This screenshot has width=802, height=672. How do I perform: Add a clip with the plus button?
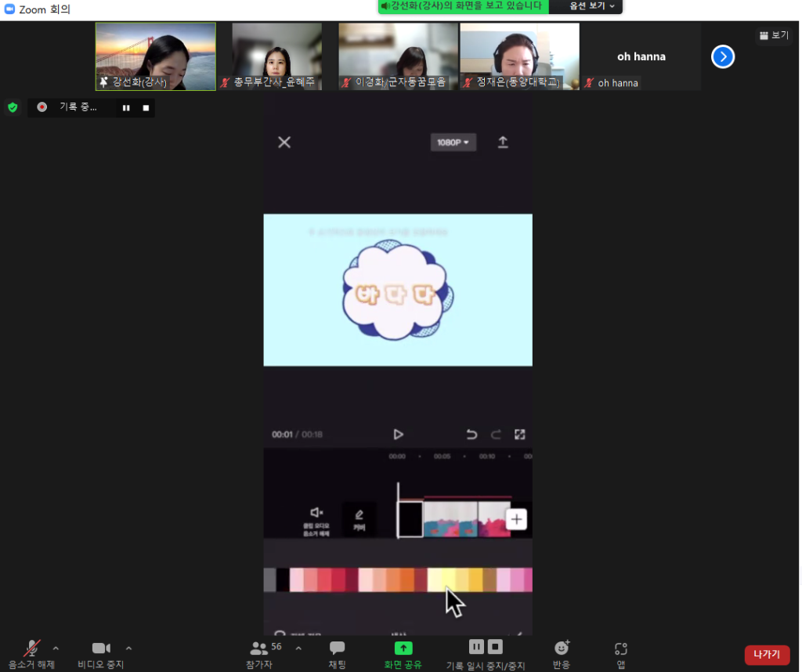pos(516,519)
